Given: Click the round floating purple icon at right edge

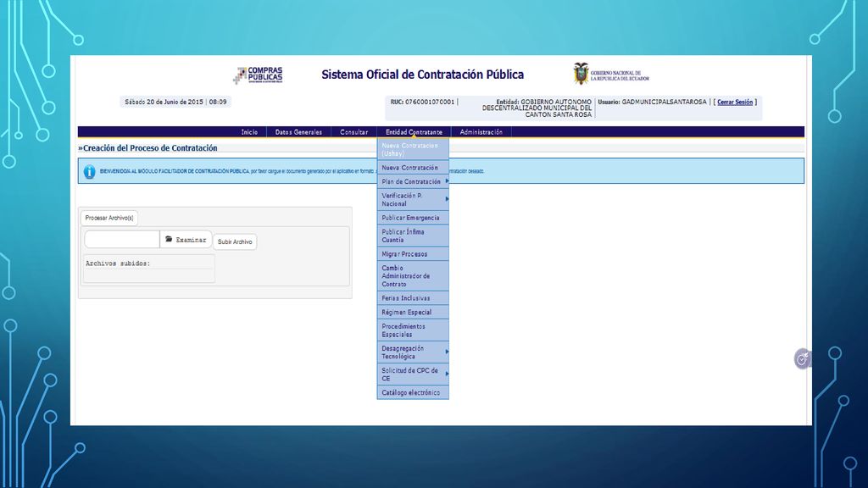Looking at the screenshot, I should point(802,359).
